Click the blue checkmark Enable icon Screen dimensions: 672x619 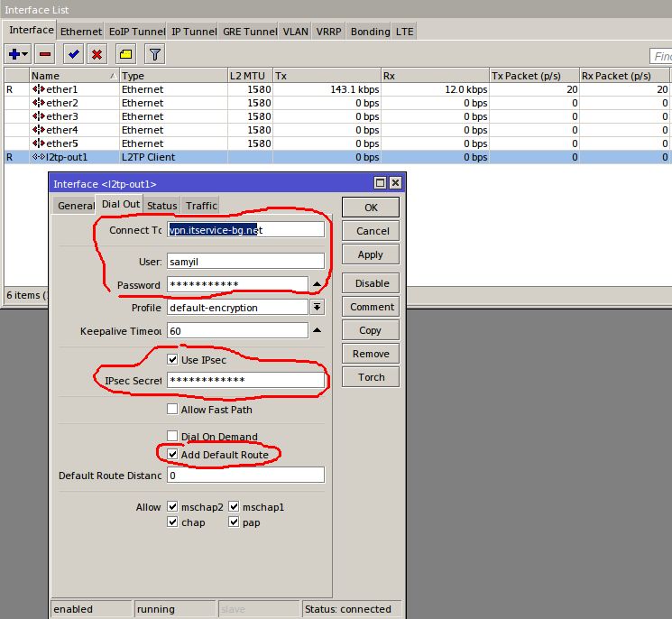[x=73, y=54]
